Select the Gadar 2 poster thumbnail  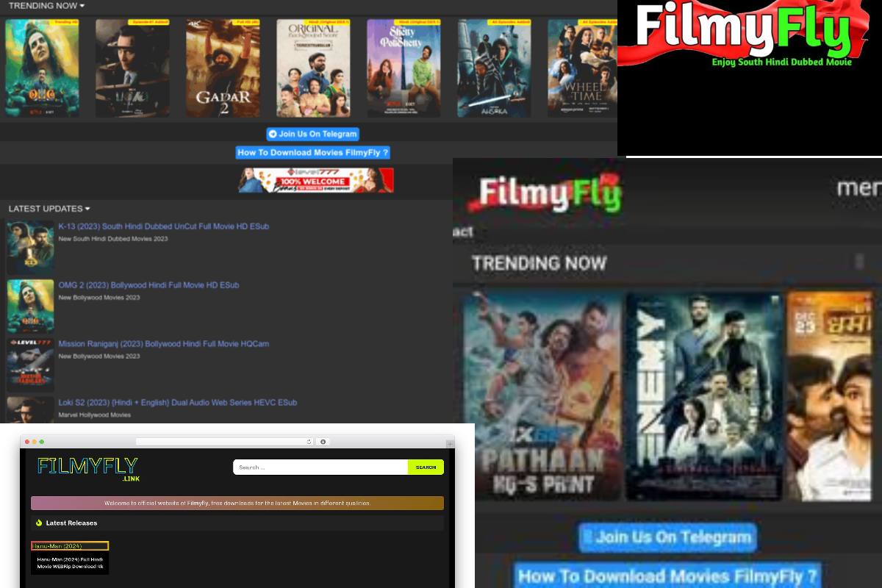pos(222,68)
